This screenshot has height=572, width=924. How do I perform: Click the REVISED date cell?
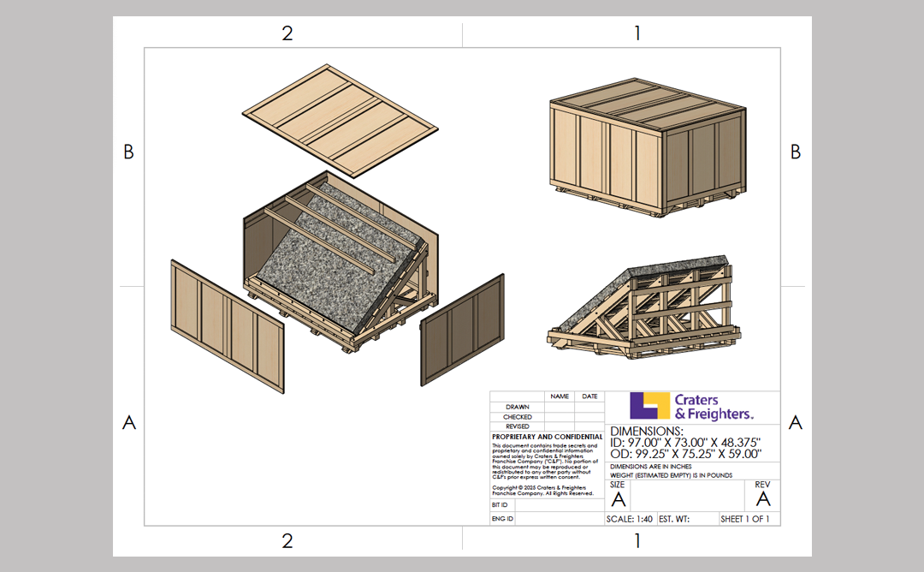(588, 426)
